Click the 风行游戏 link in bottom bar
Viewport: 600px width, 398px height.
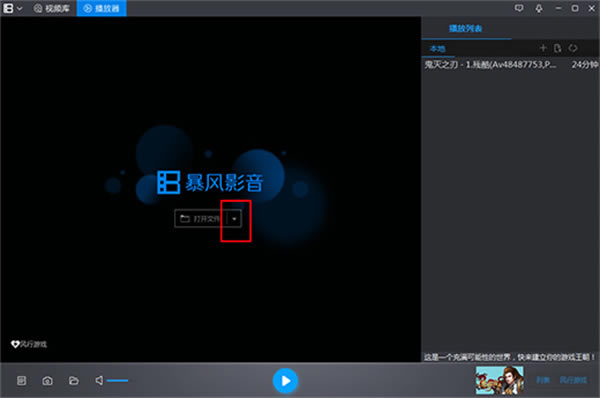[573, 380]
